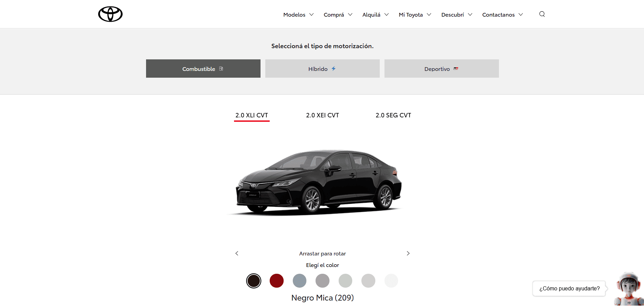This screenshot has width=644, height=307.
Task: Select Deportivo motorization type
Action: [x=441, y=69]
